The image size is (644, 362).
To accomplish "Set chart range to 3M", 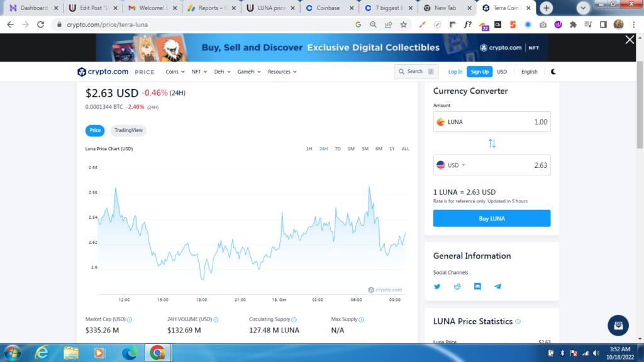I will point(365,149).
